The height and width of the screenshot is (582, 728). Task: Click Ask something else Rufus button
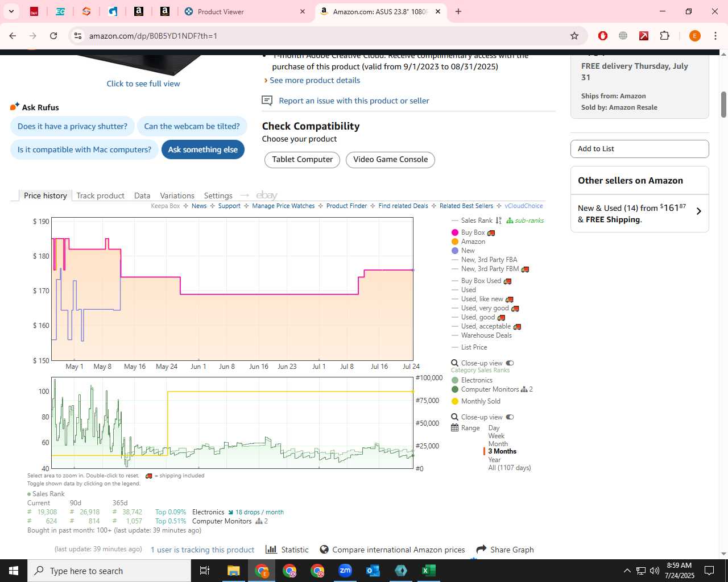[203, 149]
